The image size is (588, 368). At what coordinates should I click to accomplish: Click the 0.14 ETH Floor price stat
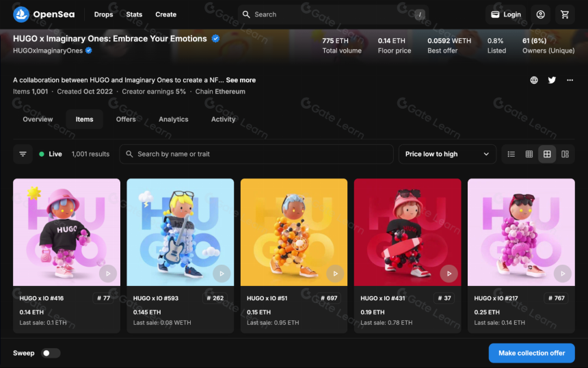click(x=395, y=45)
